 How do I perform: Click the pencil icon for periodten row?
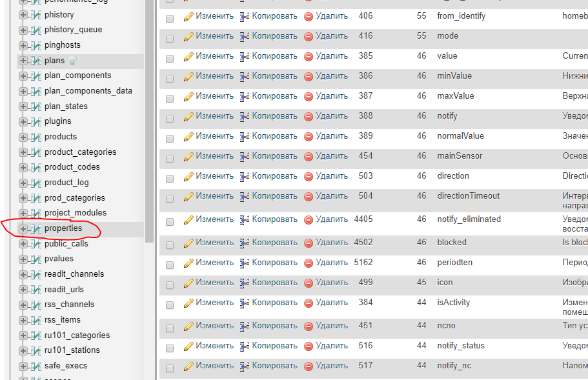[188, 263]
